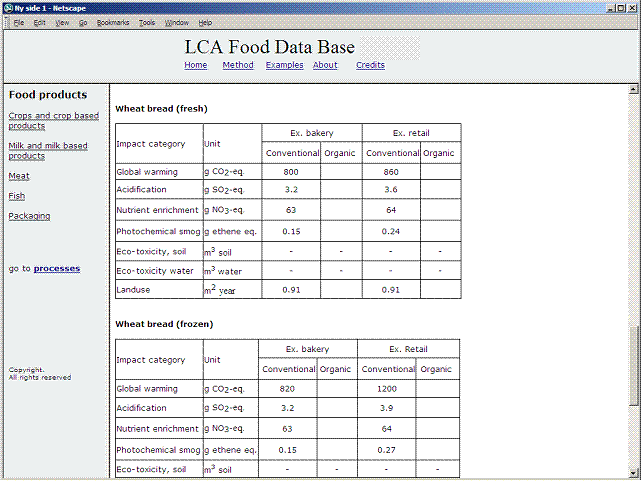Click 'Ex. bakery' header in fresh table
Image resolution: width=641 pixels, height=481 pixels.
coord(312,133)
